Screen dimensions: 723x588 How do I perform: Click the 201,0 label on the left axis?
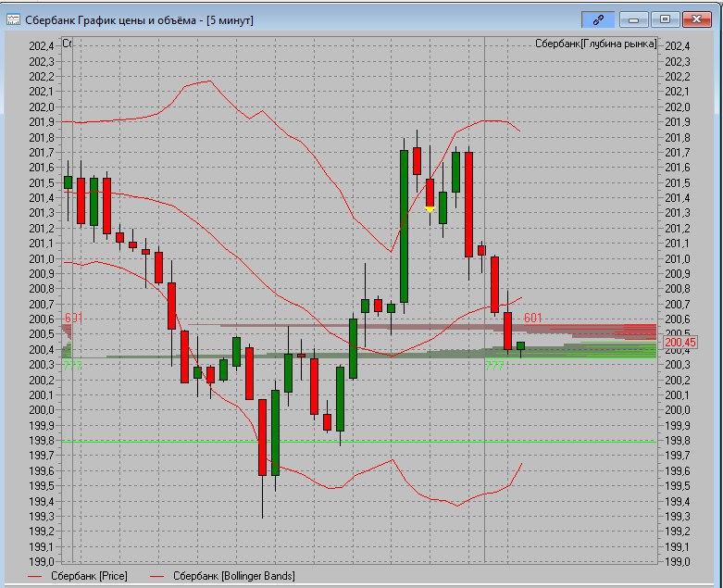coord(42,258)
